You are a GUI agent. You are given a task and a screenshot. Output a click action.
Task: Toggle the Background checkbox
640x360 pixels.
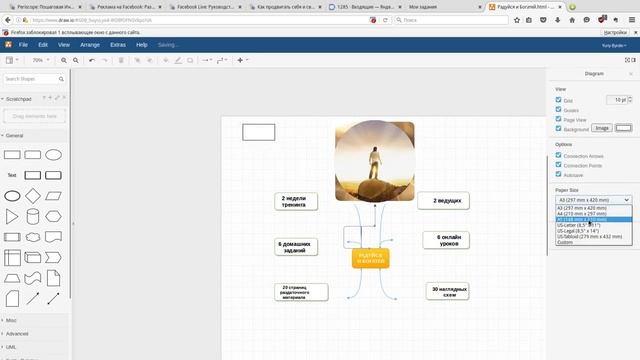coord(558,128)
